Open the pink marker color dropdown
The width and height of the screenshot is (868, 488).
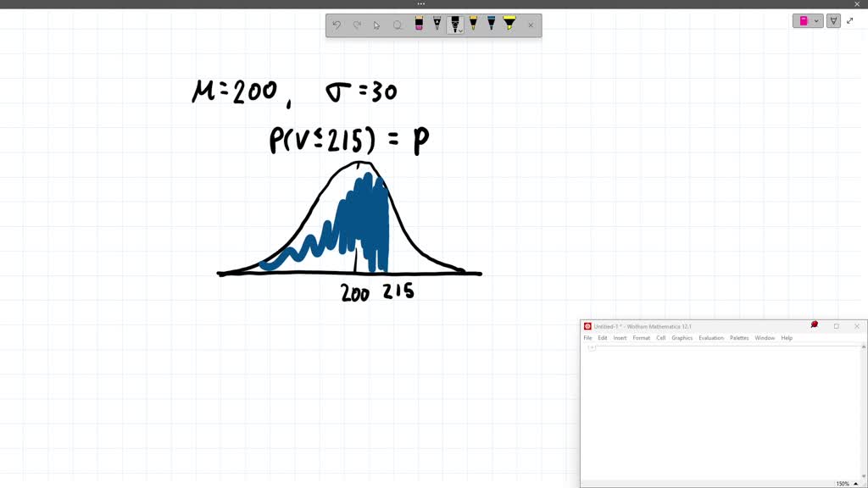click(815, 20)
